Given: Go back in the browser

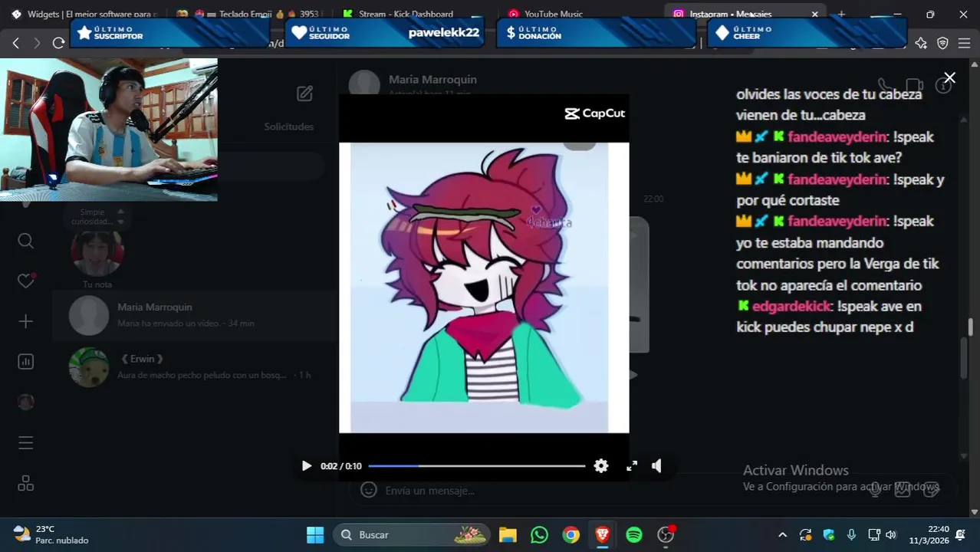Looking at the screenshot, I should click(16, 43).
